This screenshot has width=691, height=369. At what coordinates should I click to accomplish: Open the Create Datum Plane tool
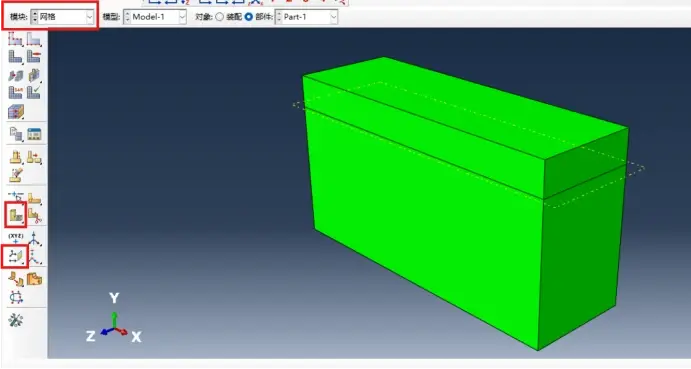pyautogui.click(x=15, y=257)
